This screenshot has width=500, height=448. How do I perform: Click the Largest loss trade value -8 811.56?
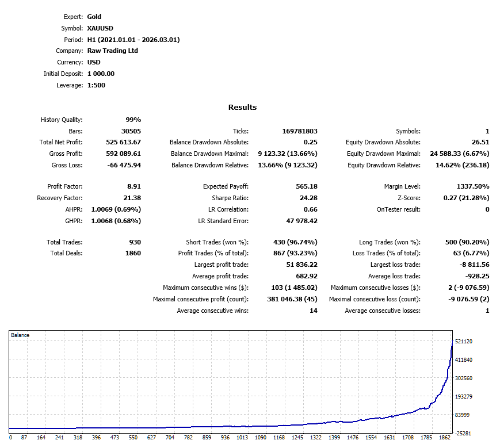coord(474,265)
